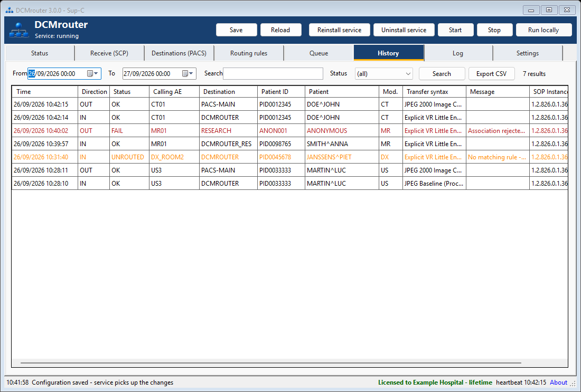Open the From date calendar picker
This screenshot has width=581, height=392.
[x=92, y=74]
